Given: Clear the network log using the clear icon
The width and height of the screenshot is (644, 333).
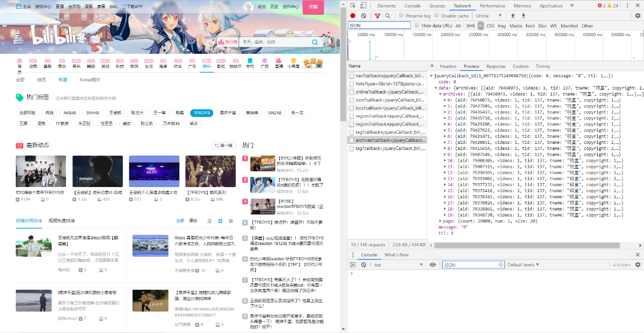Looking at the screenshot, I should click(x=364, y=16).
